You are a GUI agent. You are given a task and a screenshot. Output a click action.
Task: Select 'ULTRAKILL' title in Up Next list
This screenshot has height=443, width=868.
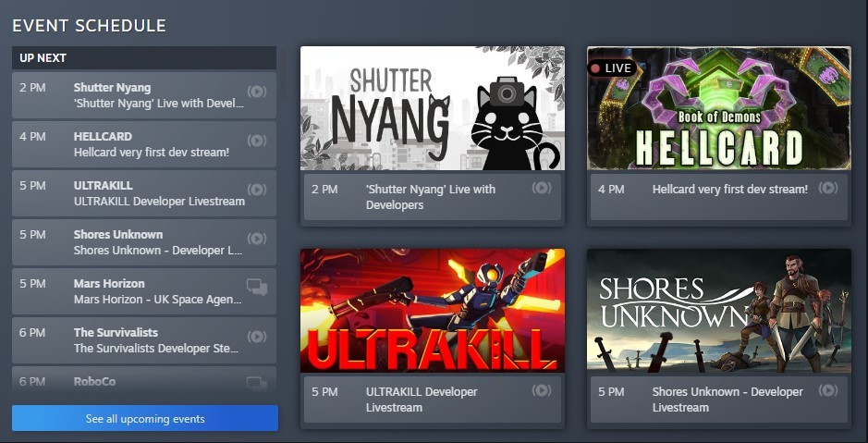click(x=104, y=186)
